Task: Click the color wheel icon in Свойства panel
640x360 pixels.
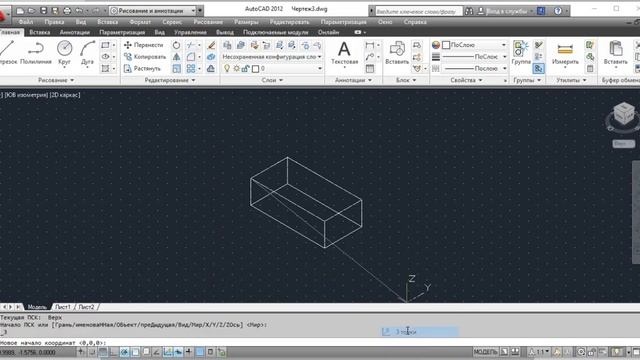Action: pos(436,45)
